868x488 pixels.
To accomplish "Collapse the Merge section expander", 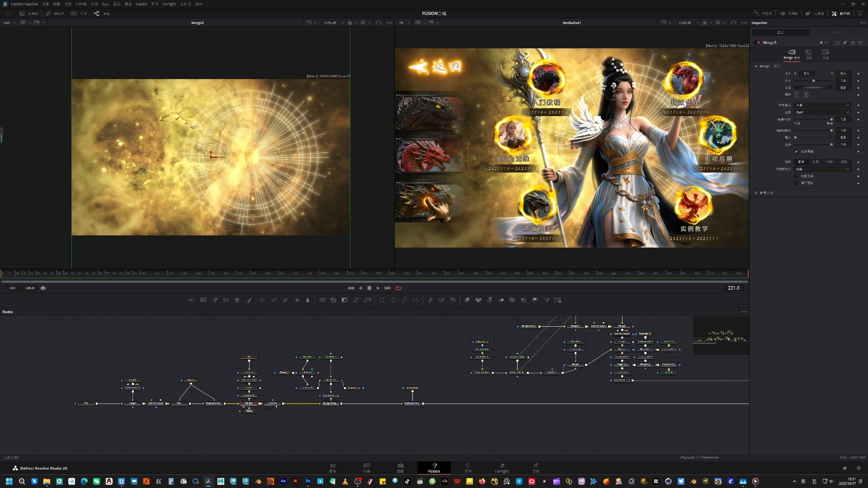I will point(756,66).
